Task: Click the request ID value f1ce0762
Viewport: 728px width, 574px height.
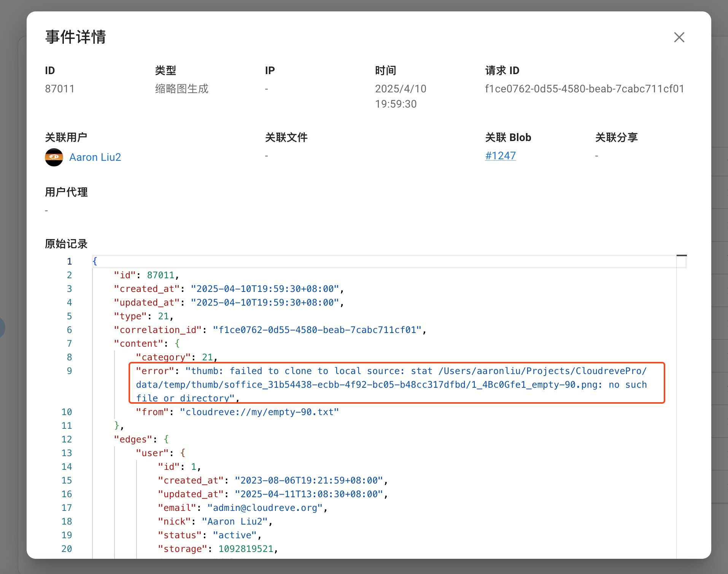Action: click(x=584, y=89)
